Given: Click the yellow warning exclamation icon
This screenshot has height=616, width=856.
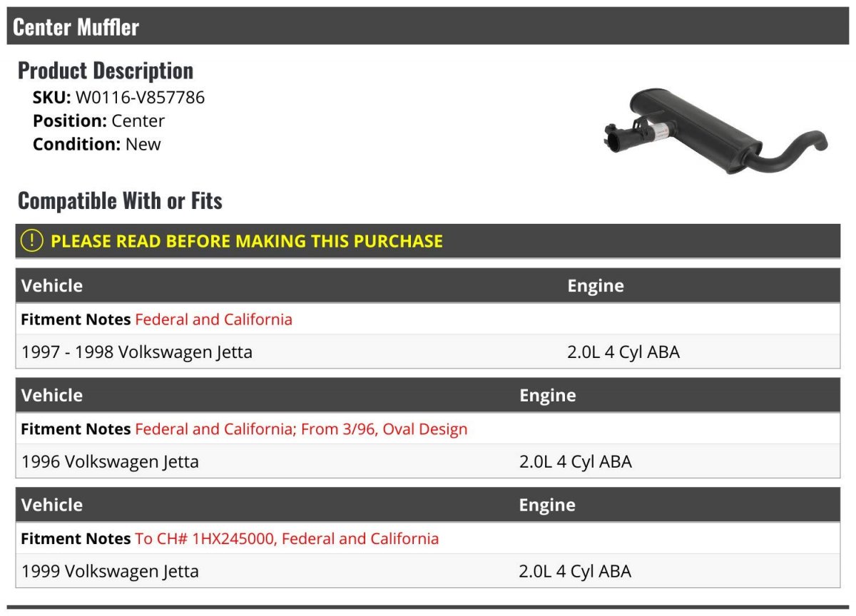Looking at the screenshot, I should (32, 241).
